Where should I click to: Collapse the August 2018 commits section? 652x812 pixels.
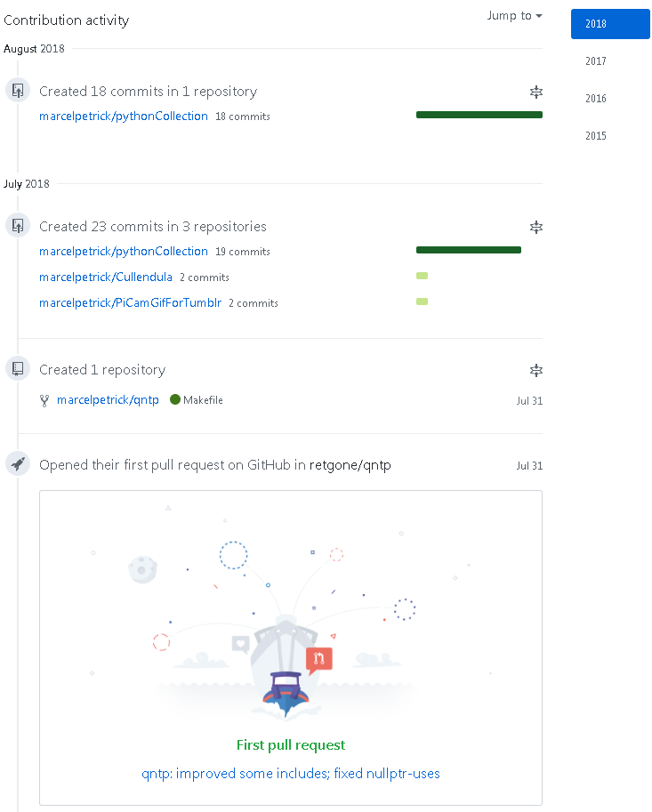pos(536,92)
